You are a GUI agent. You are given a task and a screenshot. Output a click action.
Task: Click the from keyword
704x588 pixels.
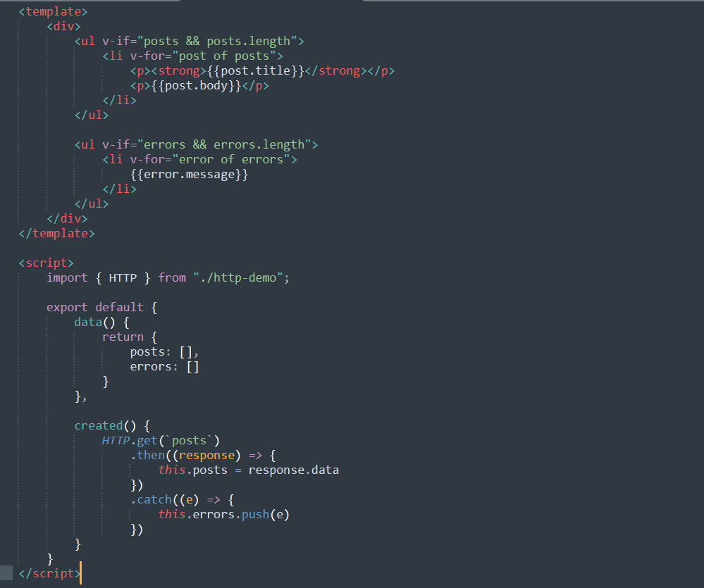click(172, 278)
